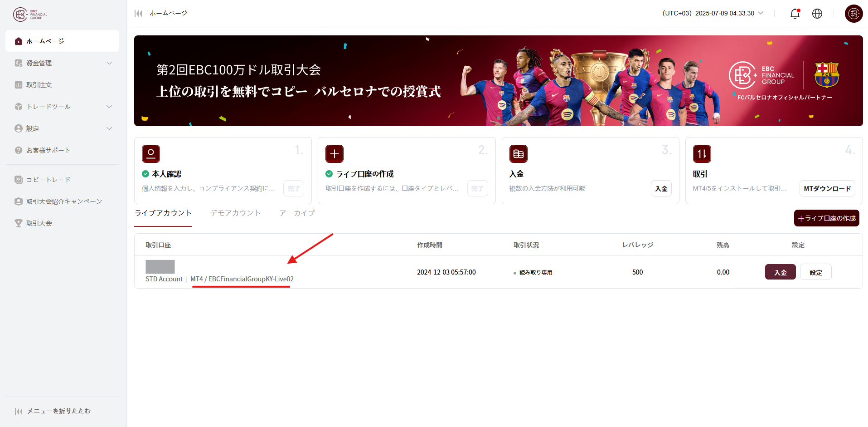Click the EBC Financial Group logo

30,15
